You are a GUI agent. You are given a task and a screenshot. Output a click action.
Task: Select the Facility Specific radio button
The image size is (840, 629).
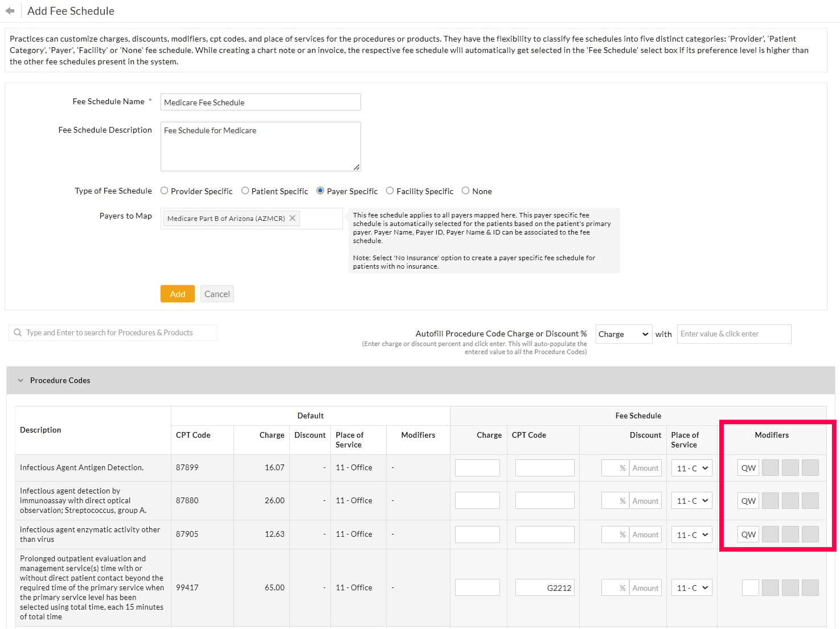(x=390, y=191)
